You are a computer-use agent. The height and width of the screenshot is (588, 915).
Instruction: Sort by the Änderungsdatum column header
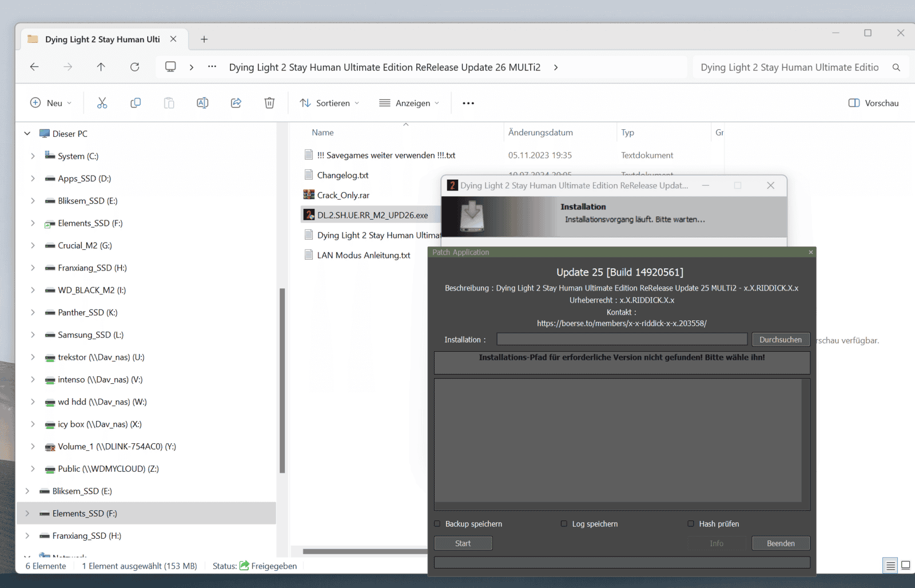tap(540, 132)
